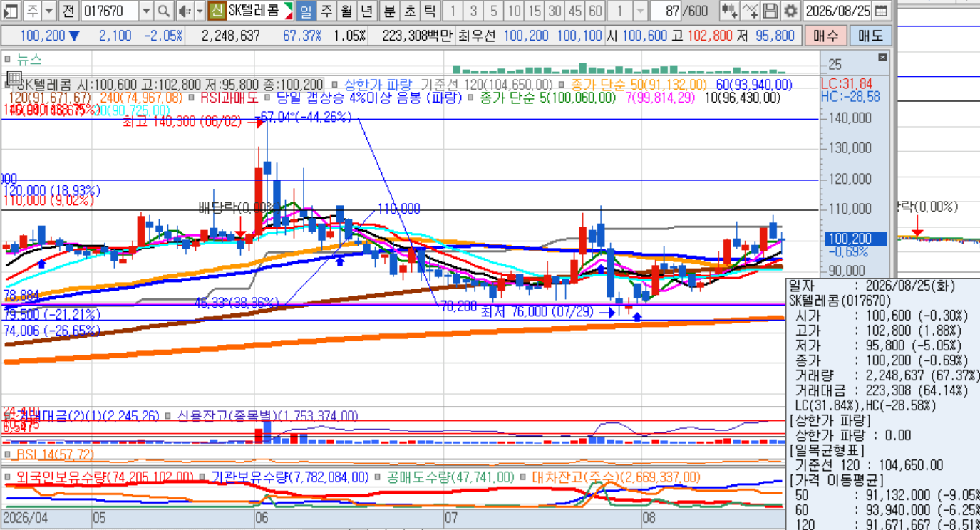The image size is (980, 530).
Task: Click the date field 2026/08/25
Action: tap(837, 11)
